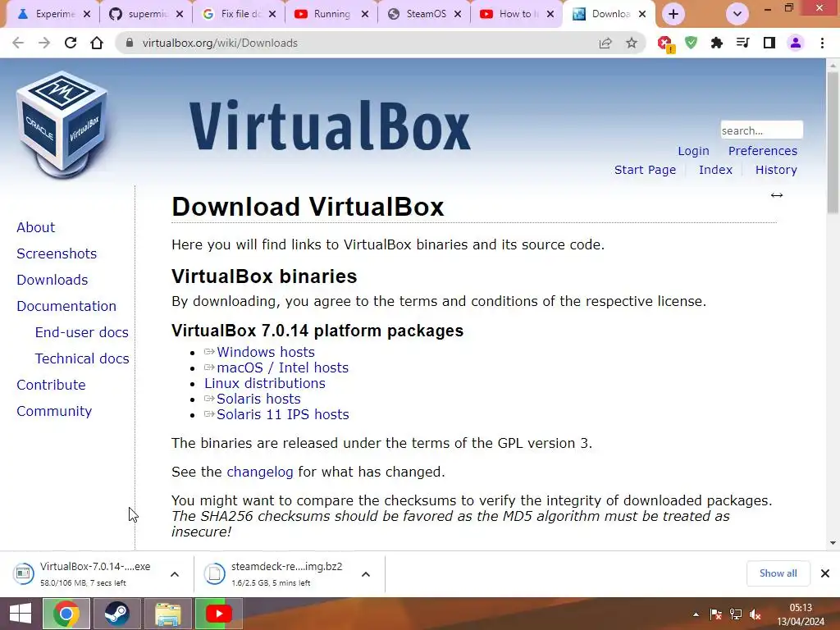Click the browser forward arrow

pos(44,43)
